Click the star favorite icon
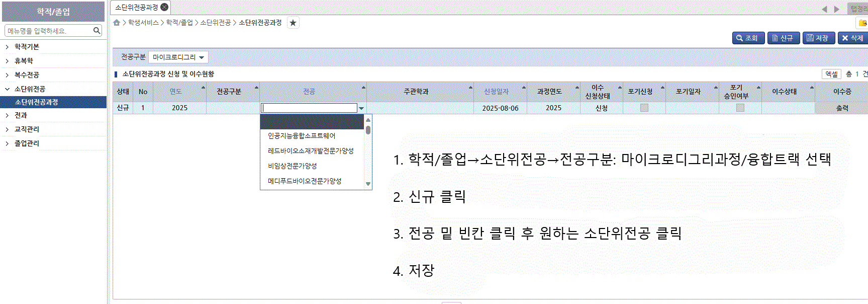This screenshot has width=868, height=304. [293, 23]
